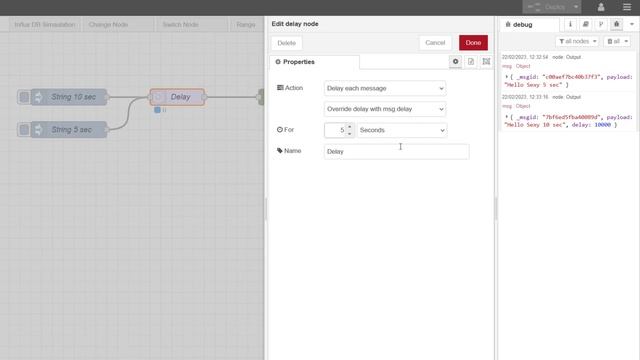Select the debug sidebar tab
The image size is (640, 360).
pos(529,25)
